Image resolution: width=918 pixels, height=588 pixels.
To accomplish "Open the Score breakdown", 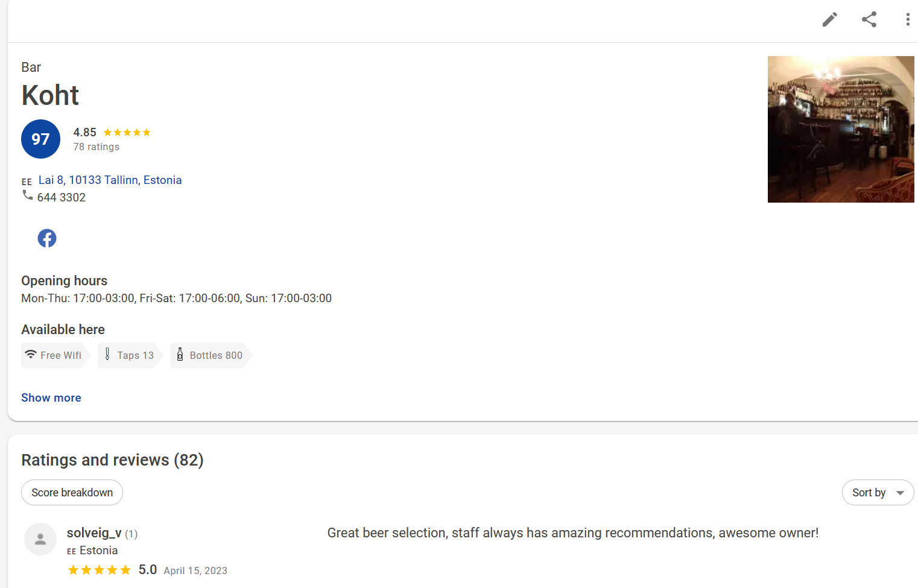I will (72, 493).
